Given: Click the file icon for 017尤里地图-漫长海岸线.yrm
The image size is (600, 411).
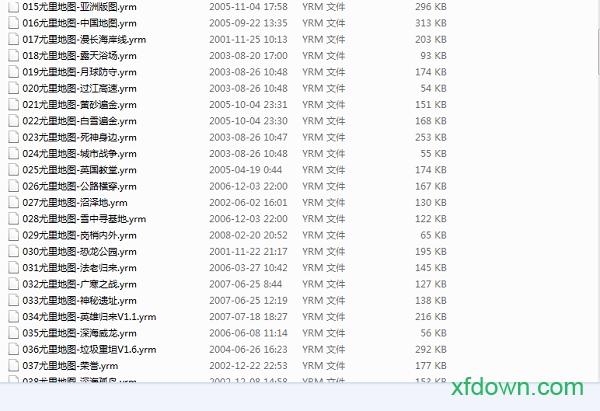Looking at the screenshot, I should click(13, 39).
